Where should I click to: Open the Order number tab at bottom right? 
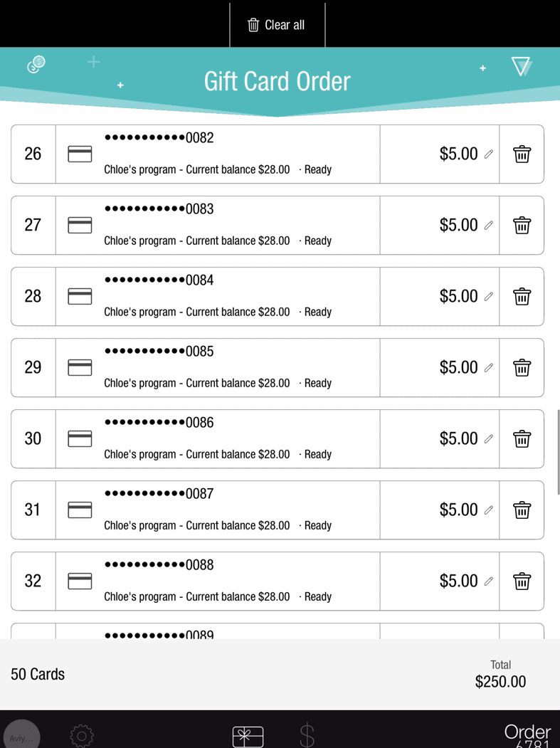coord(528,735)
